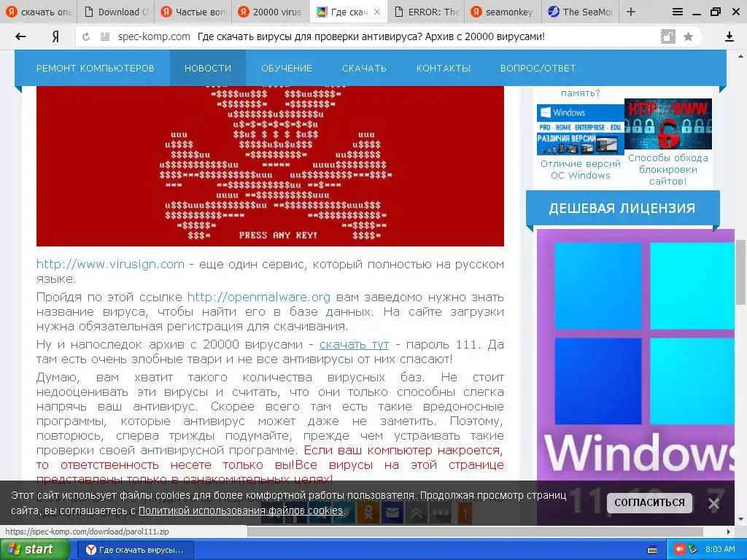Open 'РЕМОНТ КОМПЬЮТЕРОВ' menu item
This screenshot has width=747, height=560.
(96, 68)
